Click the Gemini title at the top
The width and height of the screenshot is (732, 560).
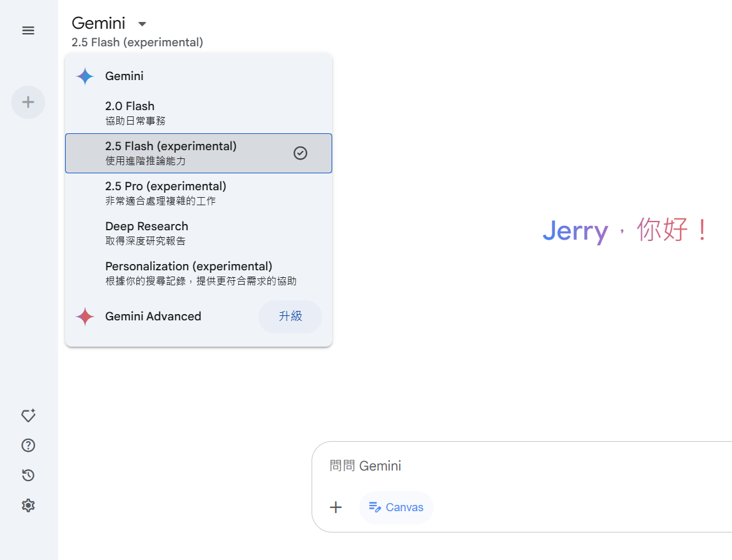click(x=98, y=23)
